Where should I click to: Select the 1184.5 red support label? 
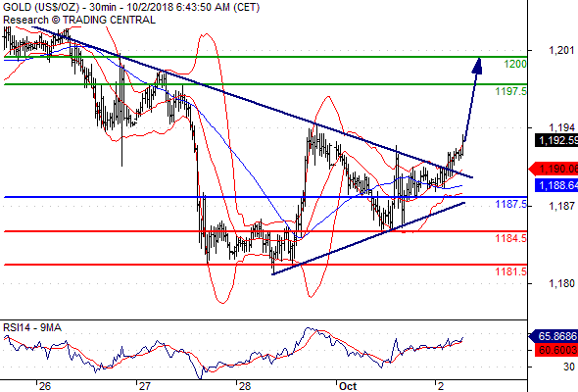511,238
